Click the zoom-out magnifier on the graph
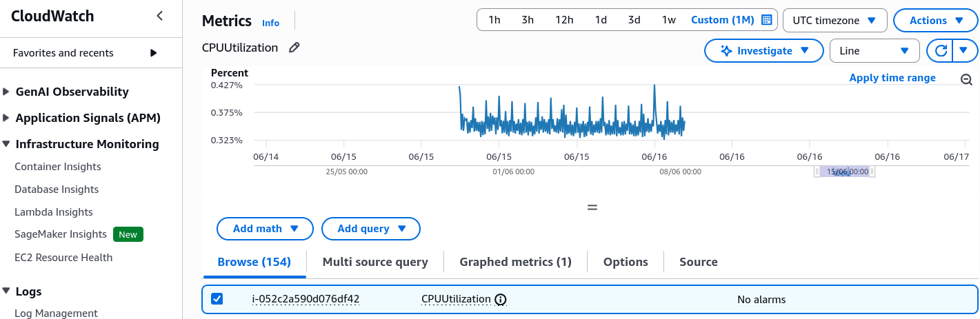The image size is (980, 319). pyautogui.click(x=966, y=79)
